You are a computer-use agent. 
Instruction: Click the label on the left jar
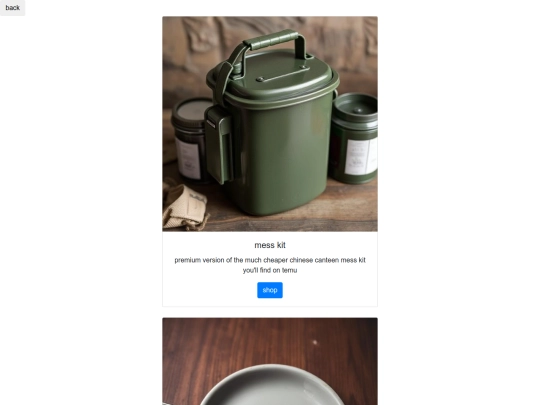point(188,158)
